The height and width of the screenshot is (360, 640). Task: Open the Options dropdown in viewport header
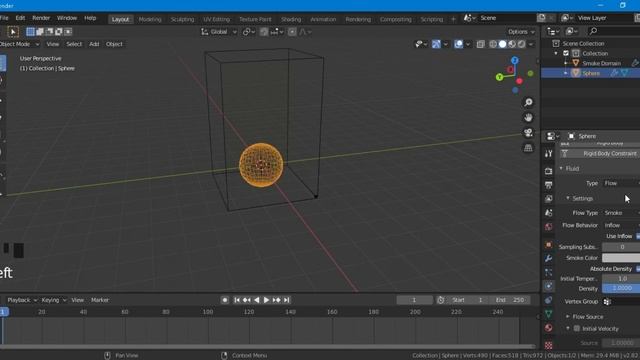[521, 32]
